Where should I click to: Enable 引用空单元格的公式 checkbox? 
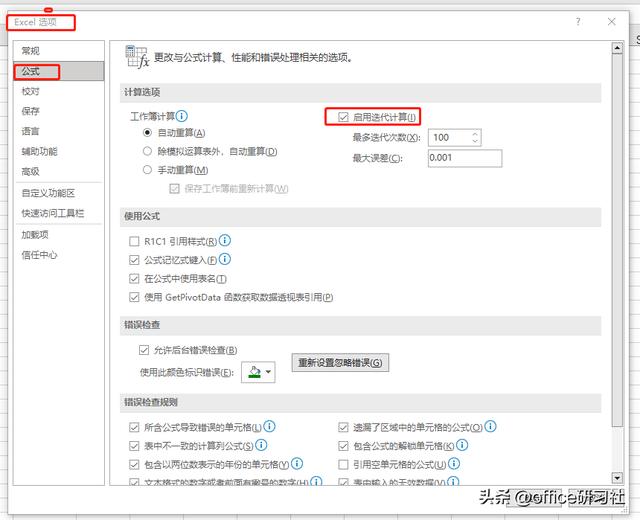pyautogui.click(x=343, y=464)
